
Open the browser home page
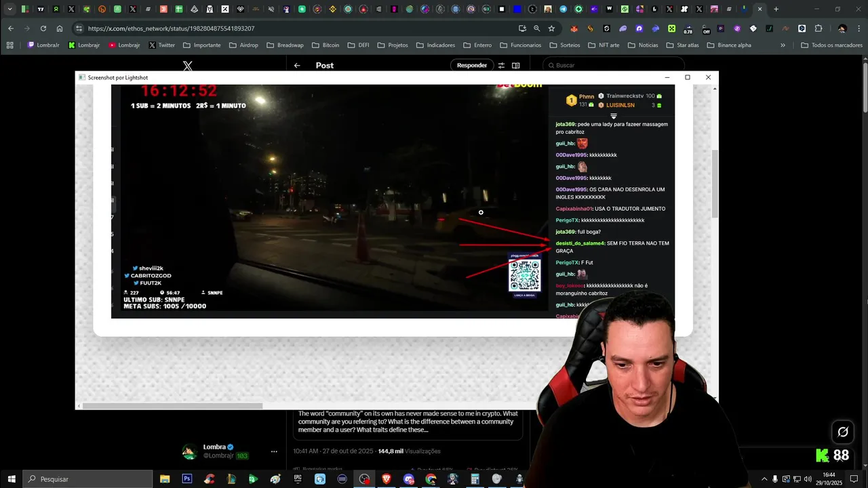coord(60,28)
